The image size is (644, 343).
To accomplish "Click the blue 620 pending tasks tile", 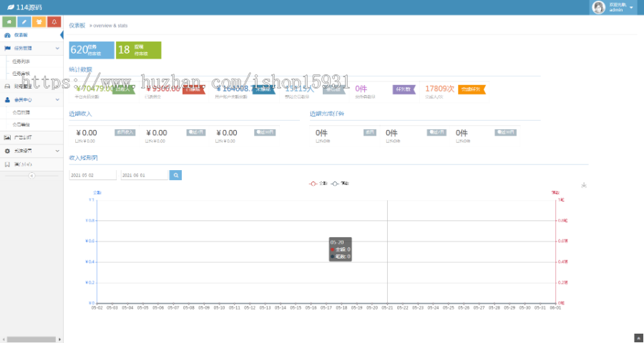I will 92,50.
